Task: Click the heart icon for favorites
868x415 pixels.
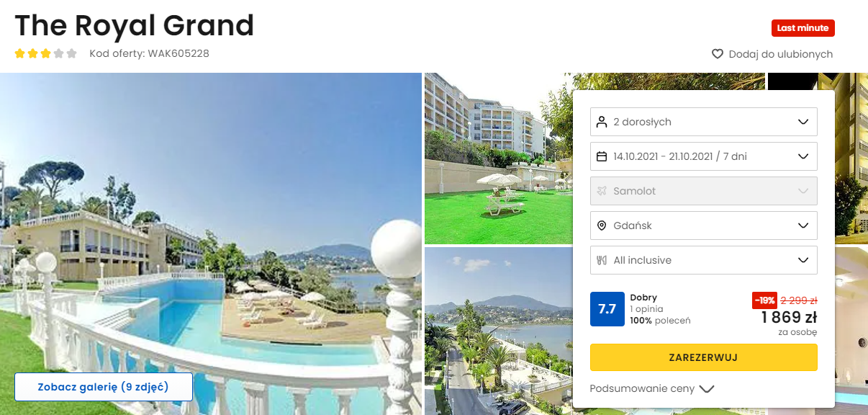Action: pyautogui.click(x=718, y=54)
